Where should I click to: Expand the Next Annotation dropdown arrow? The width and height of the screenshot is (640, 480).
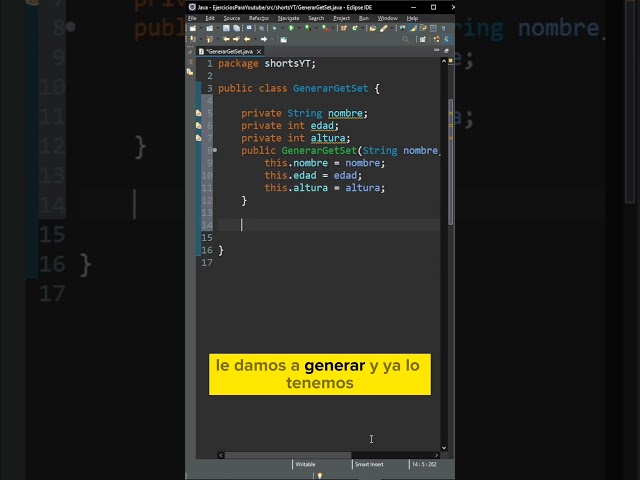click(201, 39)
